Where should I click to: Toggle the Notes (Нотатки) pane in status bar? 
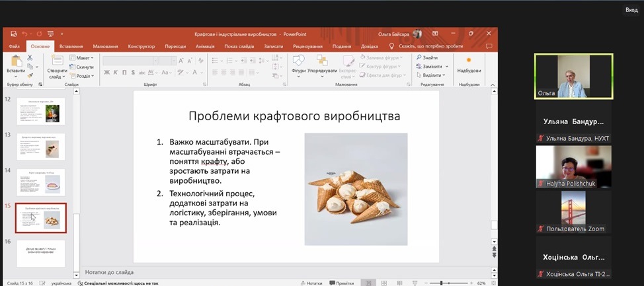tap(311, 283)
